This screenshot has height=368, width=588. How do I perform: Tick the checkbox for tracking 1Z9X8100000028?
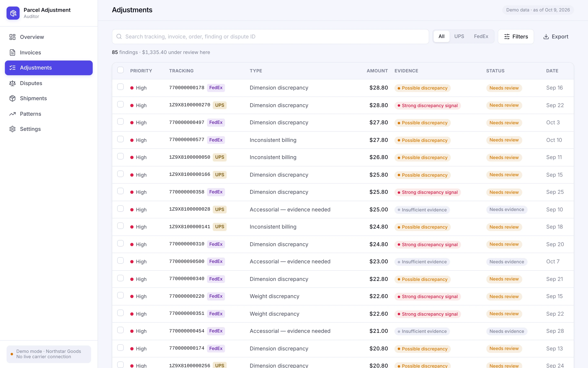pyautogui.click(x=120, y=209)
